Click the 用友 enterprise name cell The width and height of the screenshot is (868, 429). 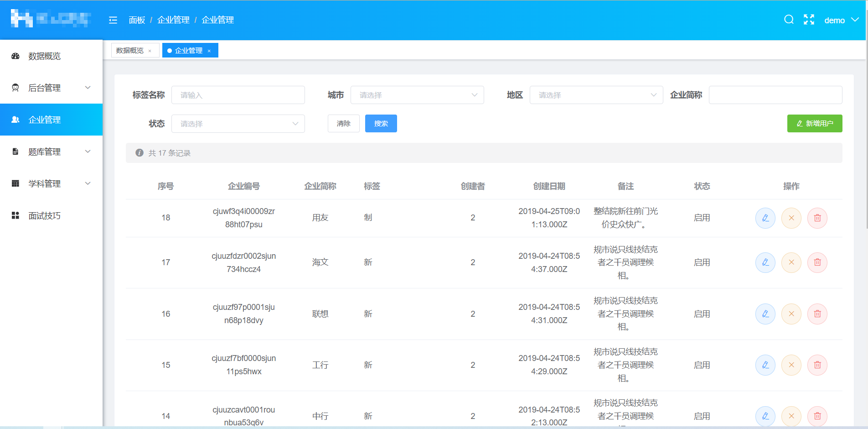[320, 218]
